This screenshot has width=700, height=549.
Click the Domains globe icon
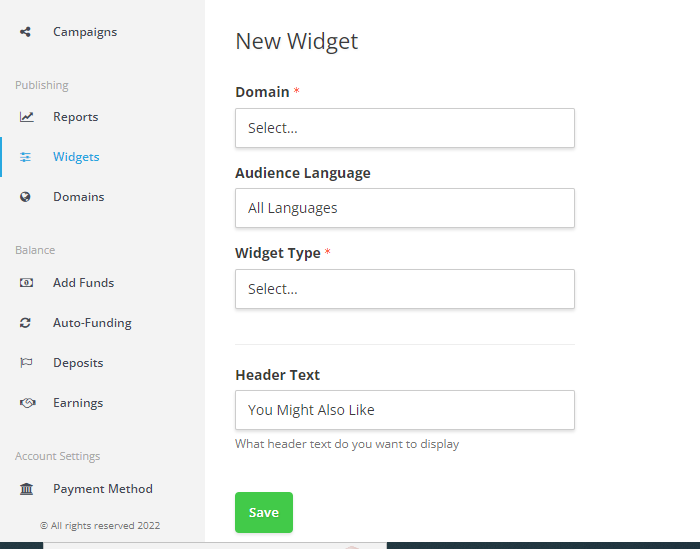pyautogui.click(x=26, y=197)
